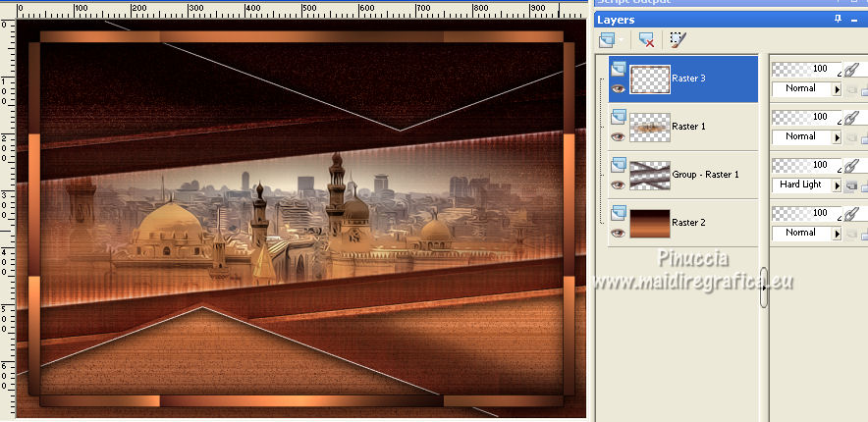Toggle visibility of Group - Raster 1 layer
This screenshot has height=422, width=868.
[x=619, y=185]
